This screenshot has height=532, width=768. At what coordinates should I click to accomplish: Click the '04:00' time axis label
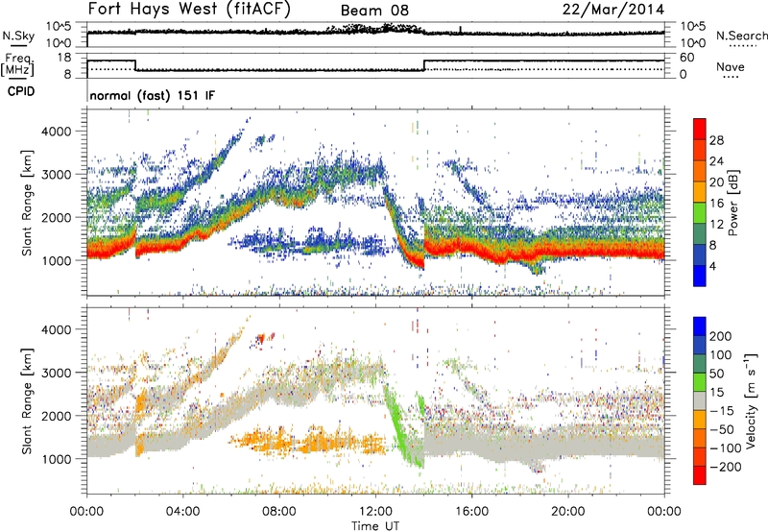tap(183, 512)
